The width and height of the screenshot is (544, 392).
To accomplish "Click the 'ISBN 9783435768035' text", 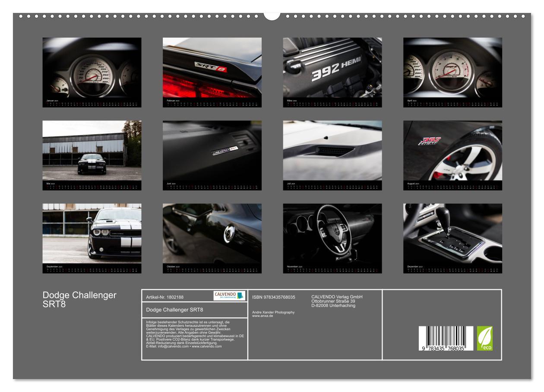I will pos(274,297).
